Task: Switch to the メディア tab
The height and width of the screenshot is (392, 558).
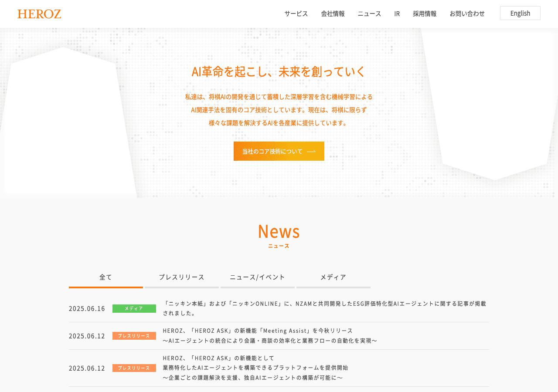Action: (333, 277)
